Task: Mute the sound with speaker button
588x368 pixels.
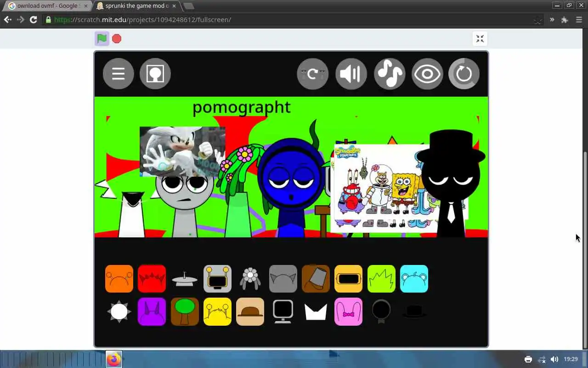Action: [351, 74]
